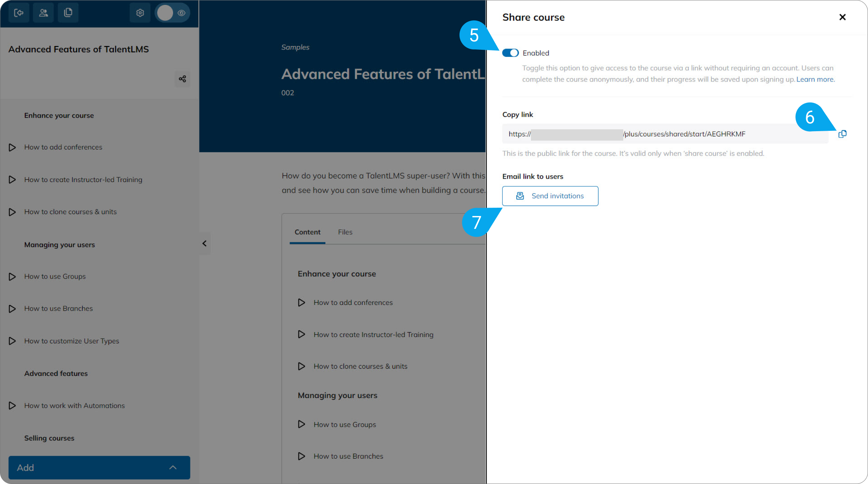The image size is (868, 484).
Task: Click the course code 002
Action: pos(288,93)
